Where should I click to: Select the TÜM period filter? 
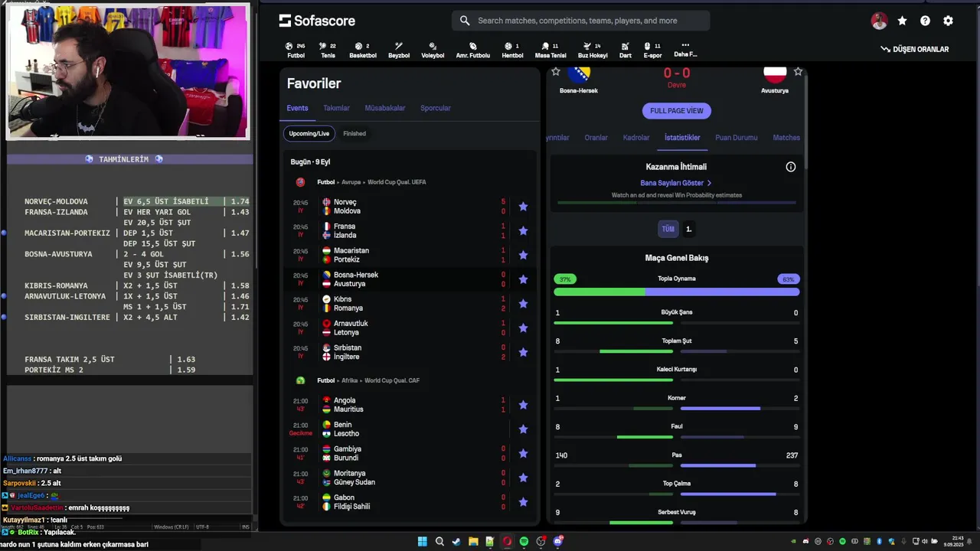coord(668,229)
